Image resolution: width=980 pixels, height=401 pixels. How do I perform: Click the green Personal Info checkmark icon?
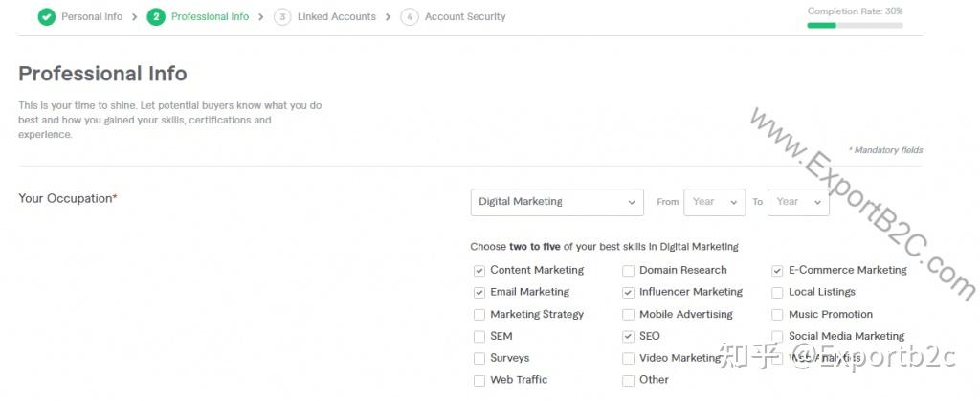[x=47, y=17]
